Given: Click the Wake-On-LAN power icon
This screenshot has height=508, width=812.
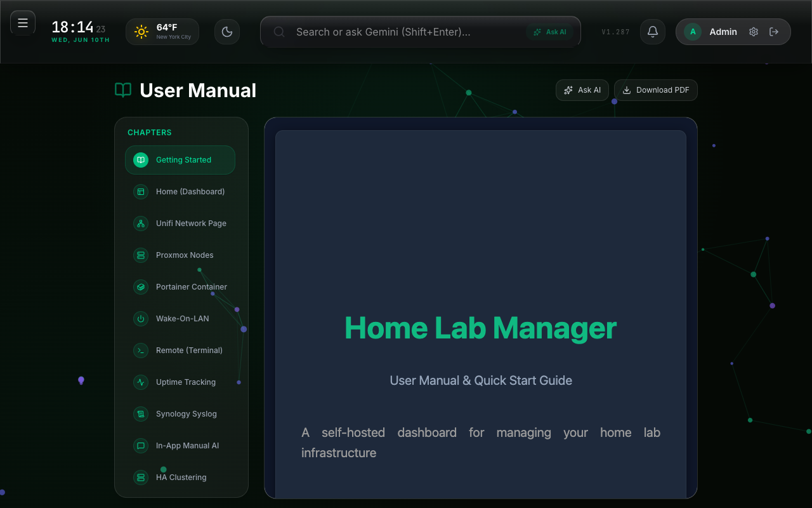Looking at the screenshot, I should 141,319.
